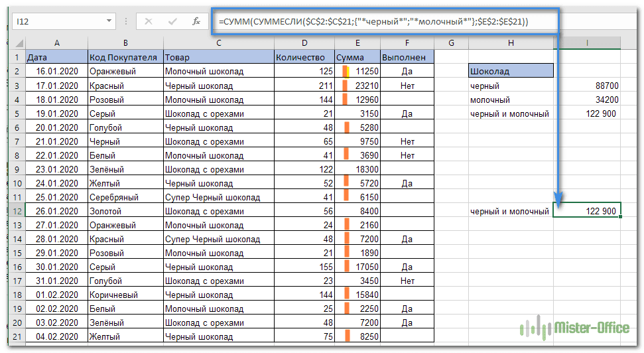Click the 'Шоколад' header cell in column H
The image size is (644, 353).
[x=510, y=71]
